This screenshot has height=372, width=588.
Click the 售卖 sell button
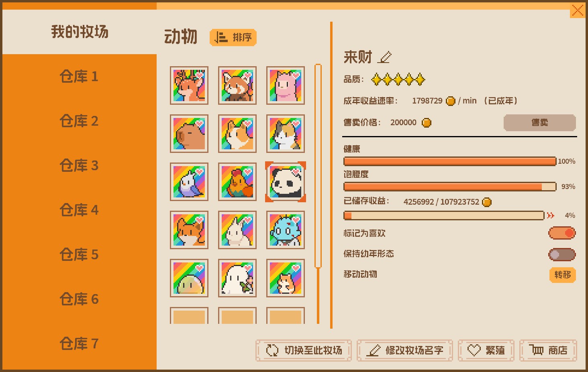[x=539, y=122]
